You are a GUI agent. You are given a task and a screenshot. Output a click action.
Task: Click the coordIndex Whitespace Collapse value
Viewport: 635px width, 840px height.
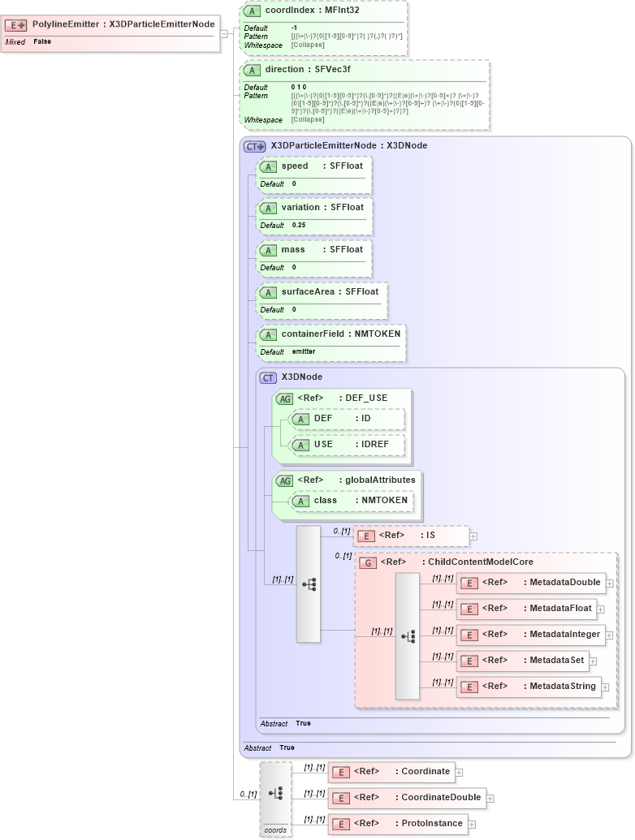pyautogui.click(x=308, y=45)
